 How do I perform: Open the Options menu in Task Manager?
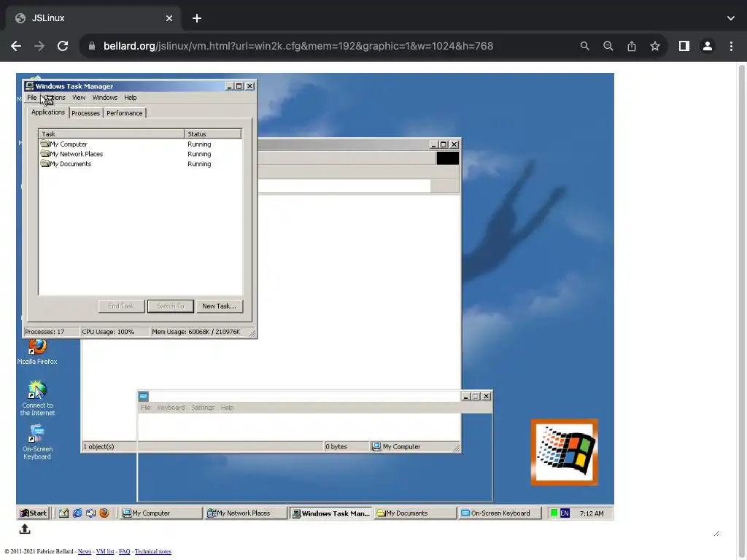(54, 98)
